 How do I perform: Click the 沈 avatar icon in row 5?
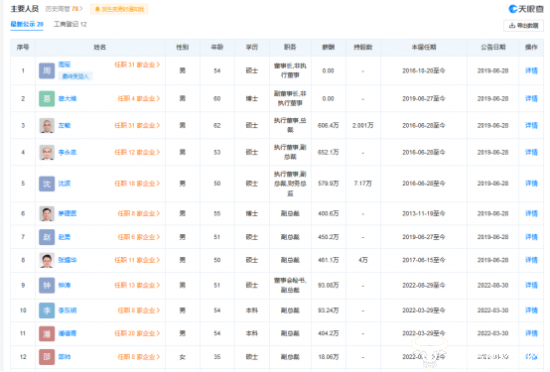pyautogui.click(x=47, y=183)
